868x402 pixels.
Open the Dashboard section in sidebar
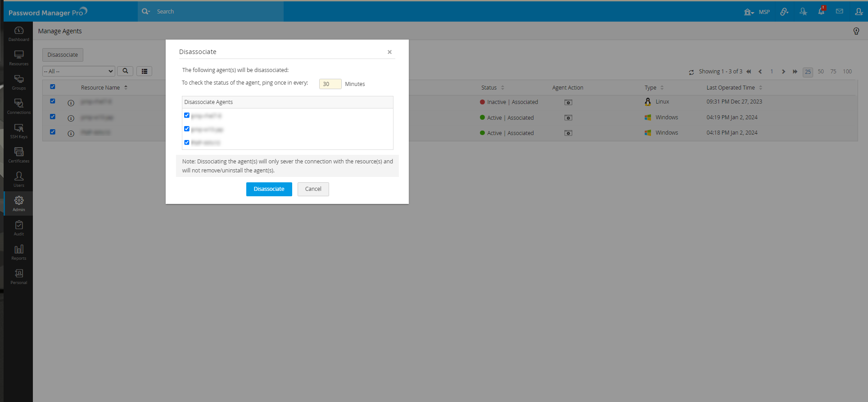coord(18,34)
